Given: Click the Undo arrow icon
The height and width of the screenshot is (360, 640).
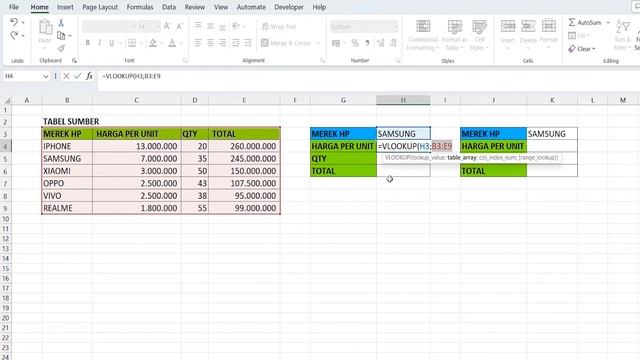Looking at the screenshot, I should [14, 22].
